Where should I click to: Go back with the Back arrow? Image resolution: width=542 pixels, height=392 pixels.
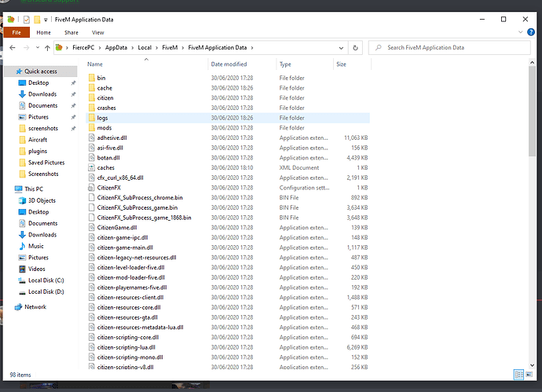13,48
